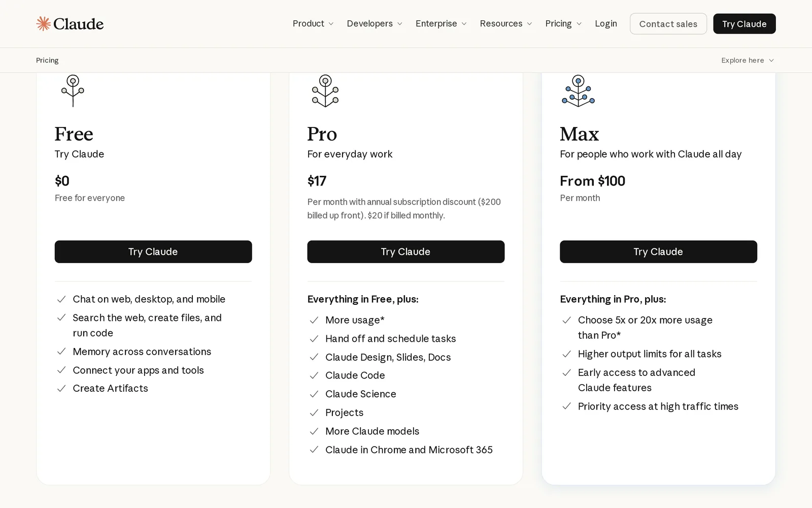Click the Contact sales button
Viewport: 812px width, 508px height.
pos(668,24)
